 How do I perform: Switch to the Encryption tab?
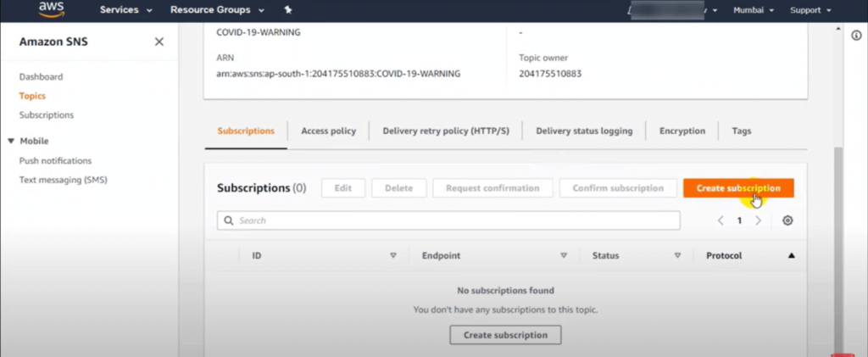click(682, 131)
